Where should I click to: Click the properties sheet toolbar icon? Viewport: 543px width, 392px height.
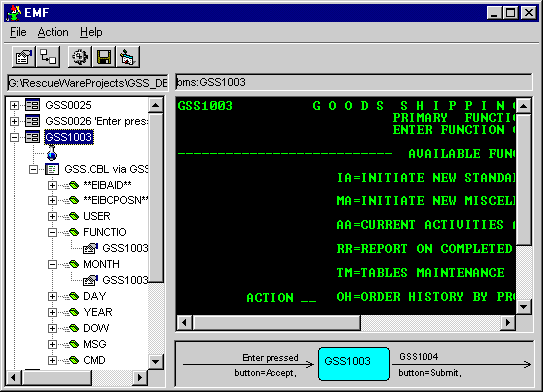click(x=24, y=57)
